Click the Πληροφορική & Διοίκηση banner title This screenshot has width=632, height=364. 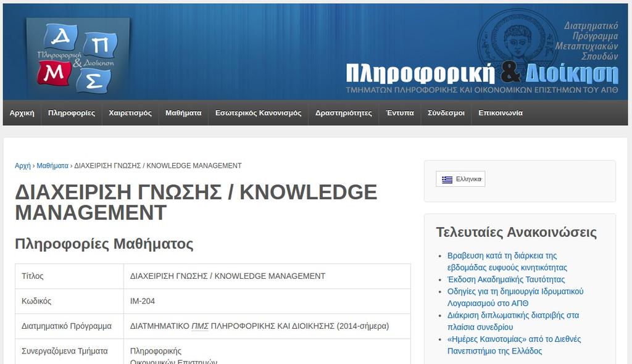[481, 74]
